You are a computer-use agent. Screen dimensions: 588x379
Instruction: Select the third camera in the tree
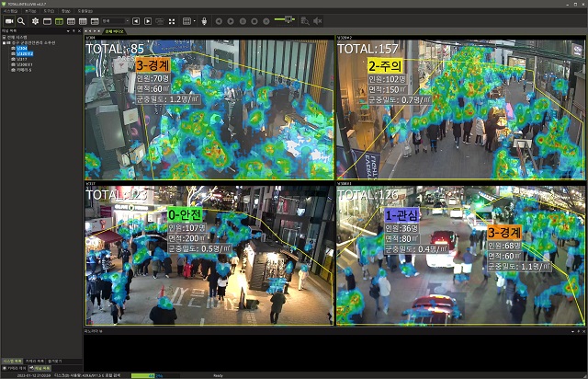tap(22, 58)
